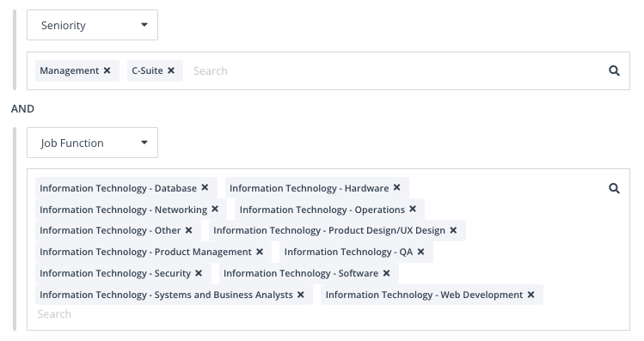
Task: Open the Job Function filter dropdown
Action: click(x=92, y=143)
